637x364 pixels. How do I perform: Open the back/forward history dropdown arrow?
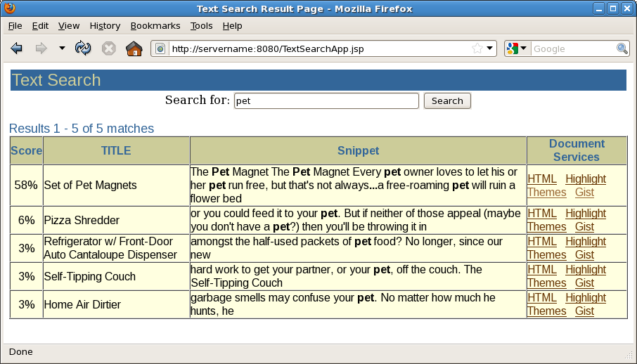point(62,48)
